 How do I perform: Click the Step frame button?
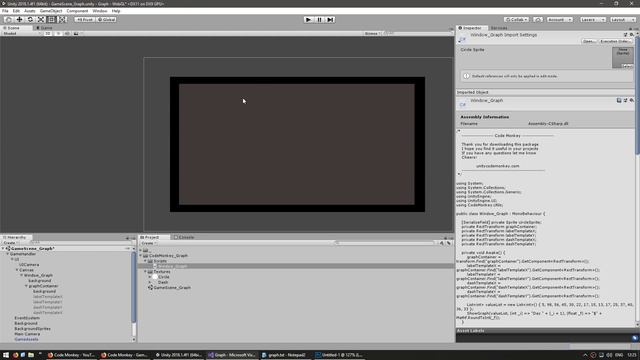tap(330, 20)
